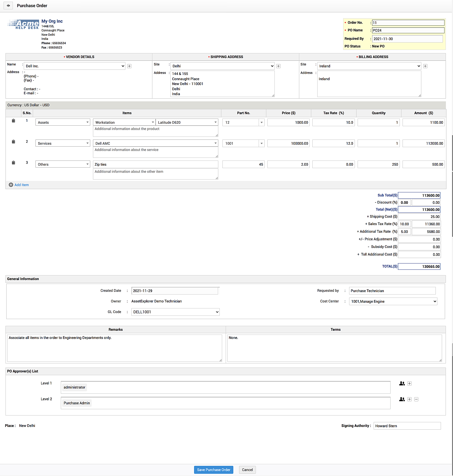Add new shipping site with plus icon

278,66
